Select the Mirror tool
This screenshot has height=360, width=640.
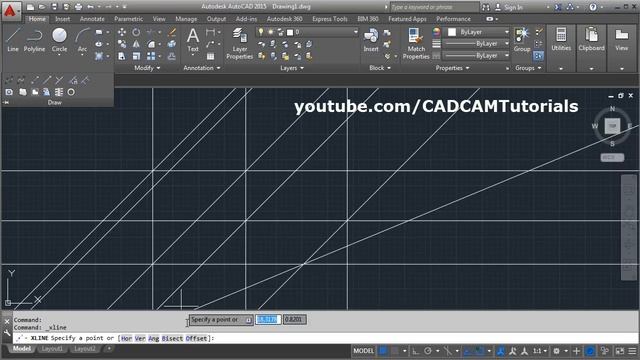[x=136, y=44]
